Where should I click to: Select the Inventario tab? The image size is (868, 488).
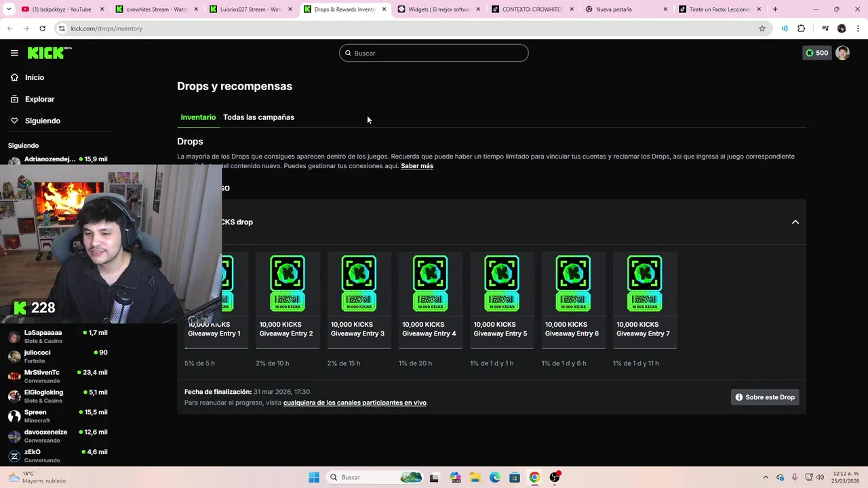point(198,117)
